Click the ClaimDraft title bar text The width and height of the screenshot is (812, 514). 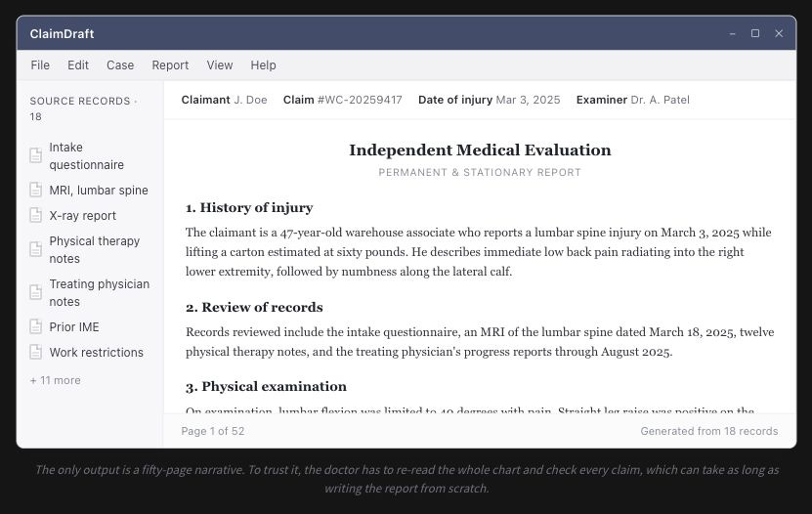(x=63, y=33)
